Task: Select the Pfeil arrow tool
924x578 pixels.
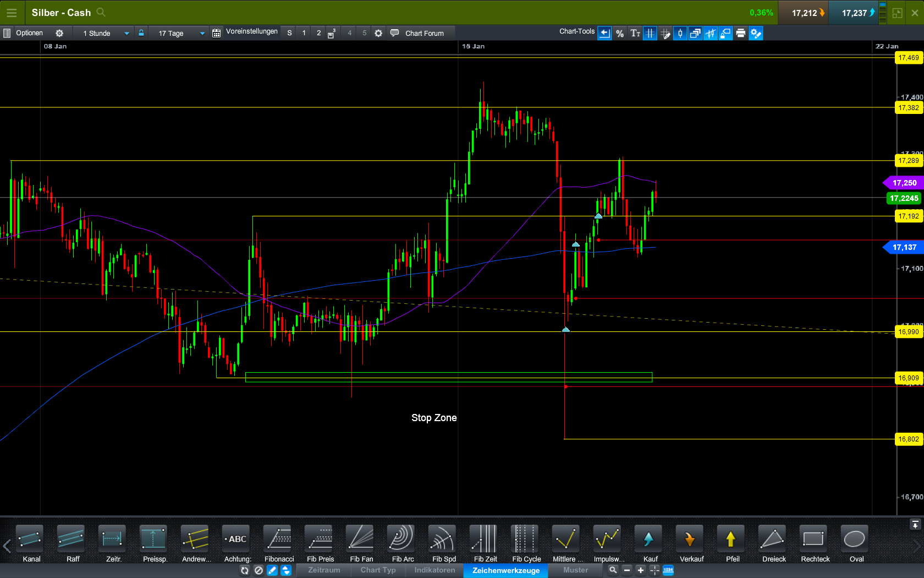Action: 732,542
